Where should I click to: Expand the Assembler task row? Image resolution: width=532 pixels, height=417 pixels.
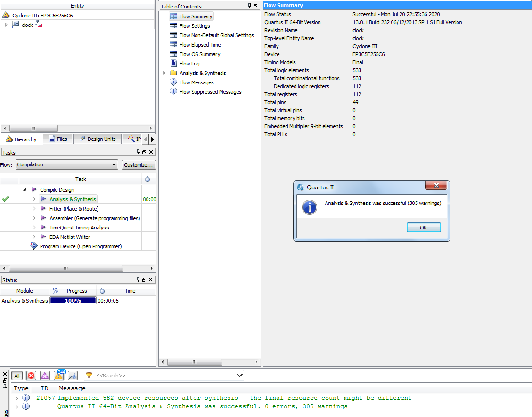click(34, 218)
